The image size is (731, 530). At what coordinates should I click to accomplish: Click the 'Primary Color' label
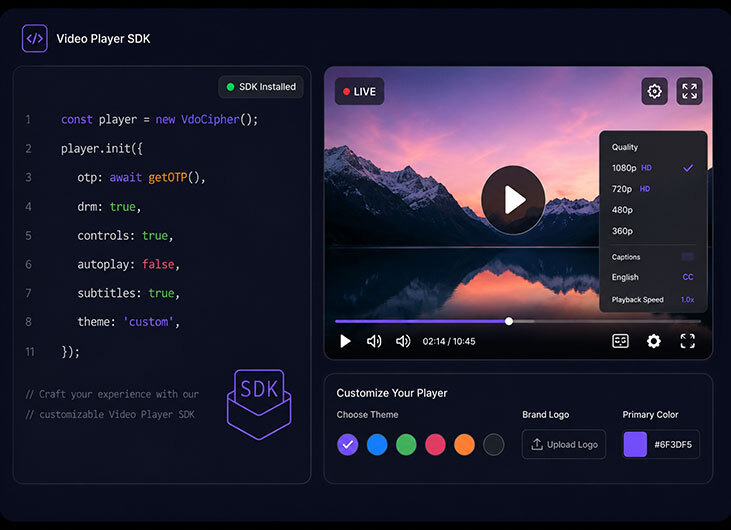pos(650,414)
